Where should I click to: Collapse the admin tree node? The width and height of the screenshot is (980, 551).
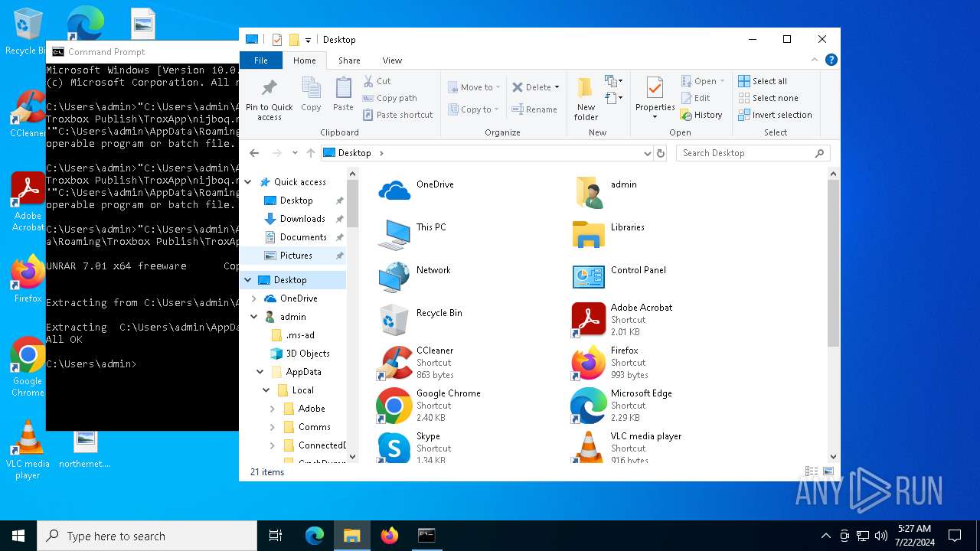(254, 317)
